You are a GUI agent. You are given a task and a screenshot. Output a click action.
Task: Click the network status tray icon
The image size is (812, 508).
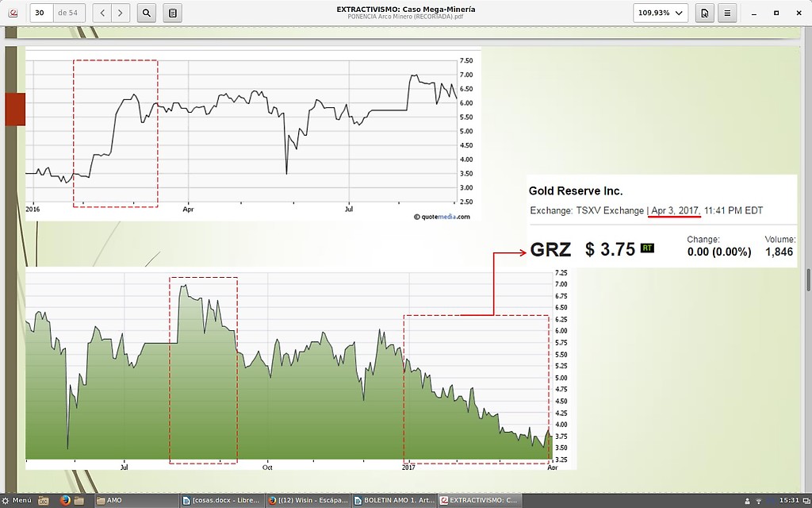tap(759, 500)
